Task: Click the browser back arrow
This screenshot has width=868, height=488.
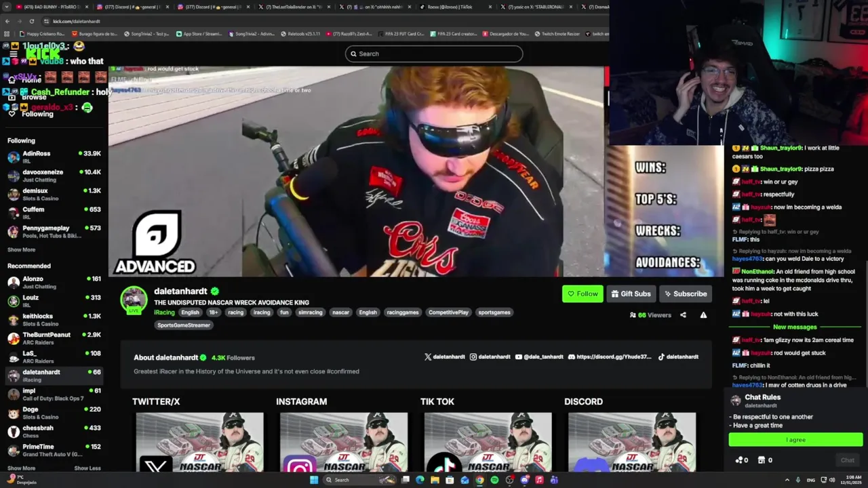Action: pos(7,21)
